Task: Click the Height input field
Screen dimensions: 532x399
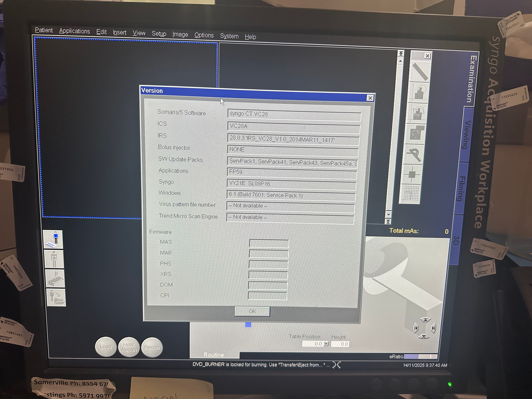Action: (x=340, y=344)
